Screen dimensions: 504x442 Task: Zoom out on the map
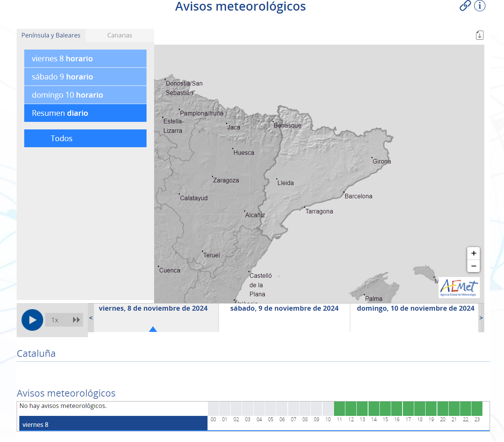coord(473,266)
